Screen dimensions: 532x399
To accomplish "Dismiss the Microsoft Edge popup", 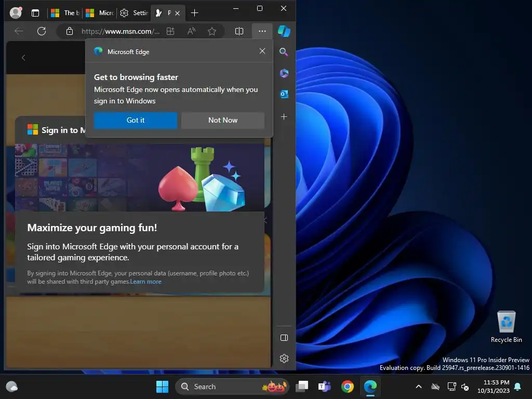I will coord(262,51).
